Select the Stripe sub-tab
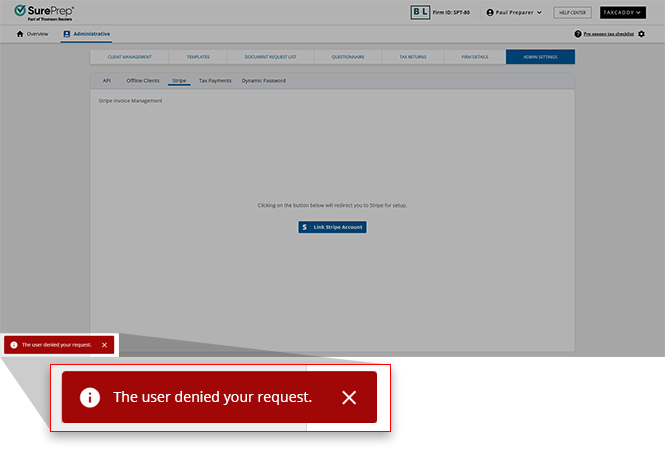The height and width of the screenshot is (449, 665). coord(179,81)
